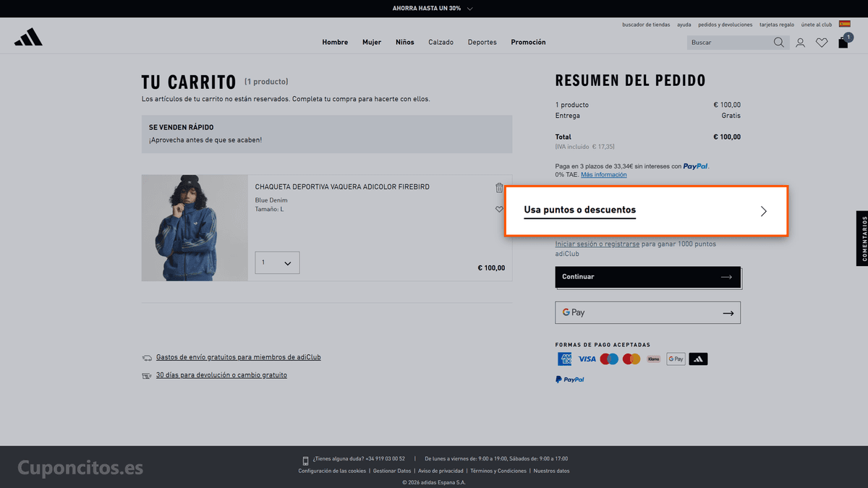
Task: Open the ayuda link
Action: point(684,25)
